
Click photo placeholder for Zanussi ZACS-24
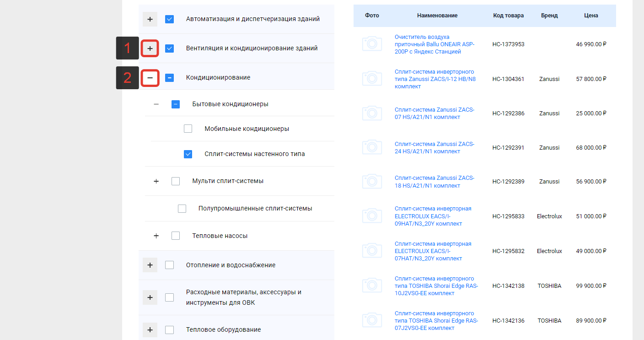[x=372, y=147]
